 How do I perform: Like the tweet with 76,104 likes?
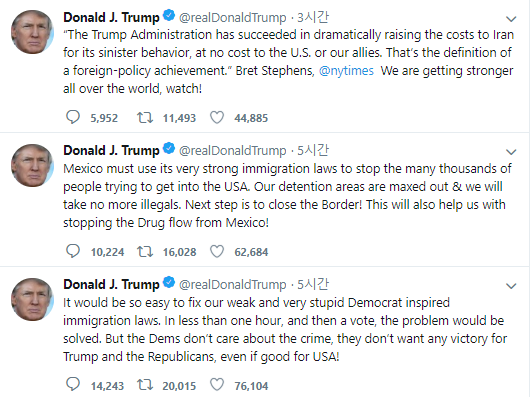[217, 385]
